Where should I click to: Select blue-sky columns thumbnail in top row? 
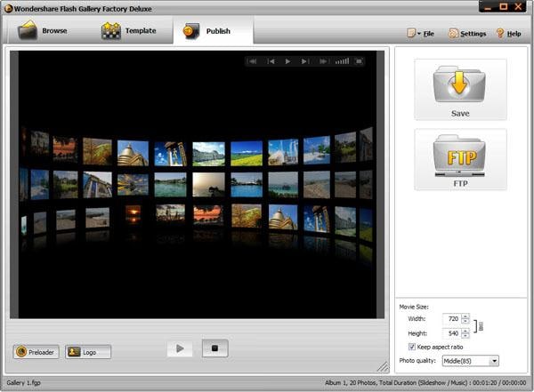point(170,154)
